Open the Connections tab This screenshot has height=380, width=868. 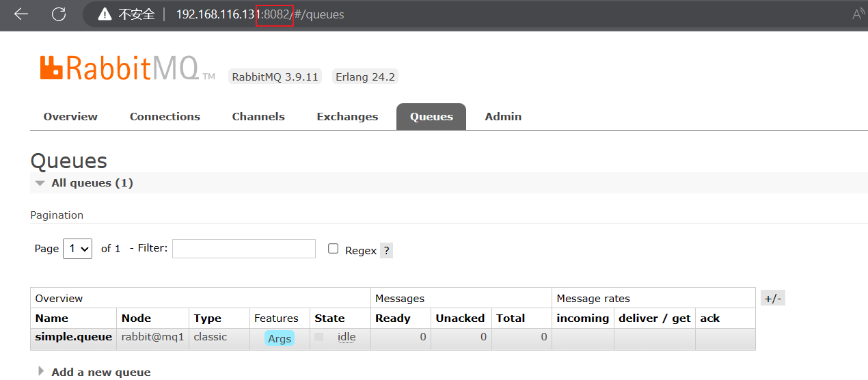pyautogui.click(x=165, y=117)
